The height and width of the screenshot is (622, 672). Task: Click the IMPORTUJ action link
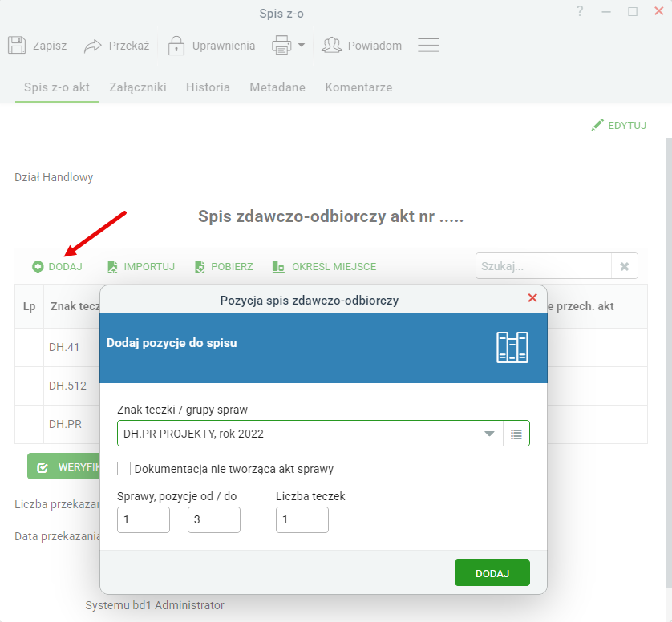coord(149,266)
